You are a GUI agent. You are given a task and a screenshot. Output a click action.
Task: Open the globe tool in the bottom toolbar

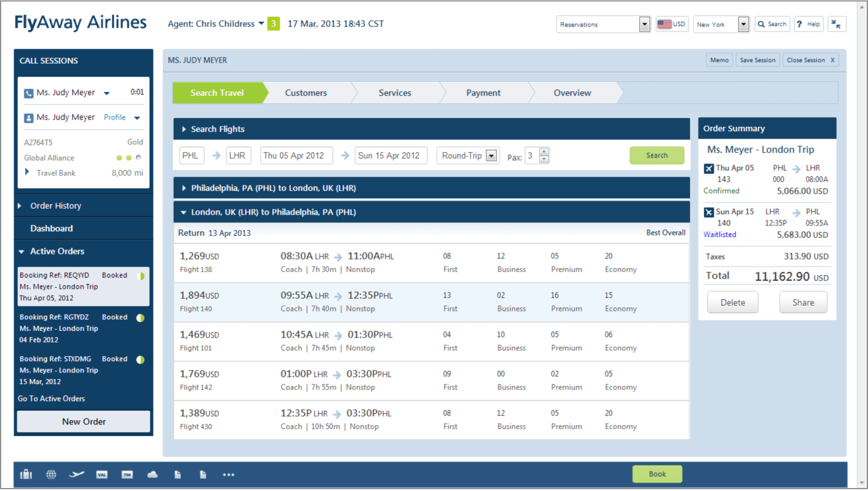click(x=51, y=474)
